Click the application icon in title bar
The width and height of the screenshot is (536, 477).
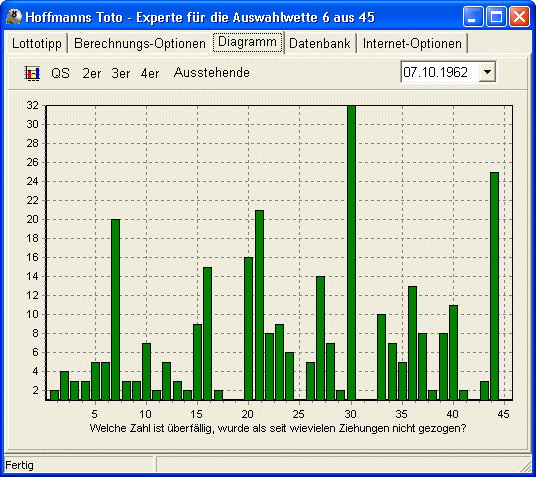click(14, 17)
